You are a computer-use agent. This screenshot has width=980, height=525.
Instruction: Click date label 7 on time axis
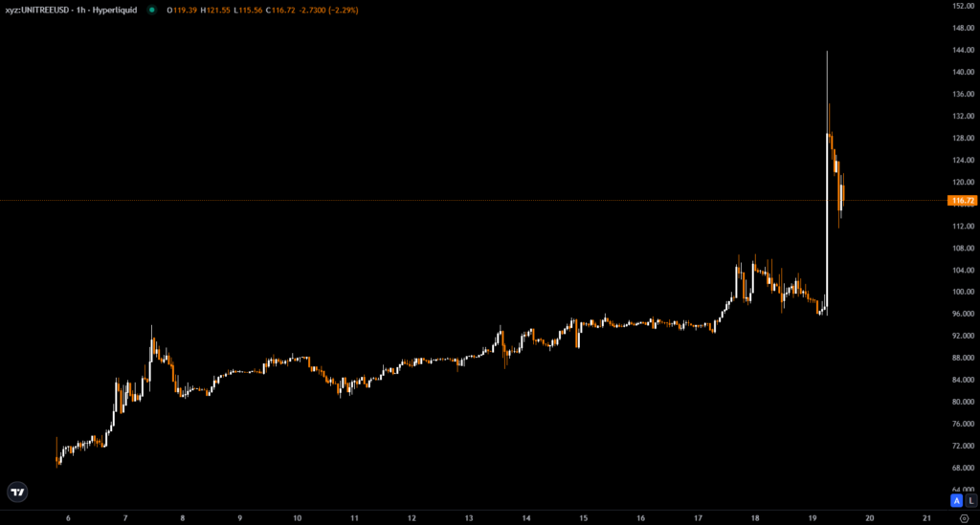[125, 518]
